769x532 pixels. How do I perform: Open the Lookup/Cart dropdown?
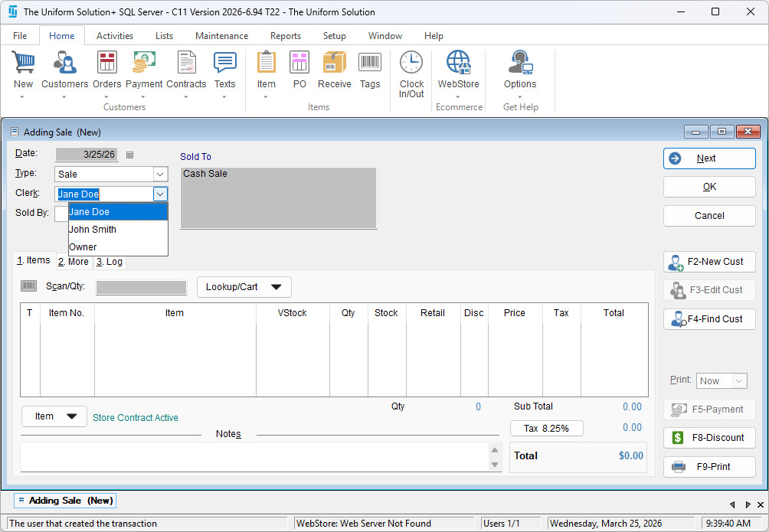pos(244,287)
